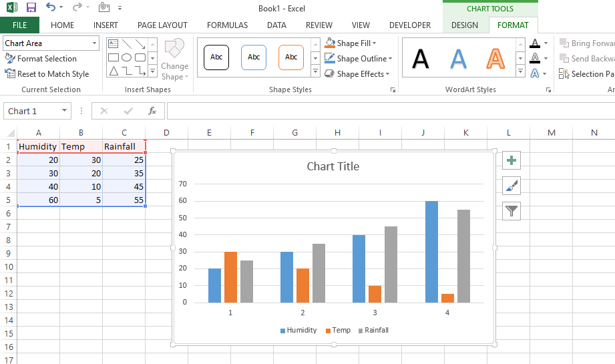Image resolution: width=615 pixels, height=364 pixels.
Task: Insert a Text Box shape
Action: point(114,44)
